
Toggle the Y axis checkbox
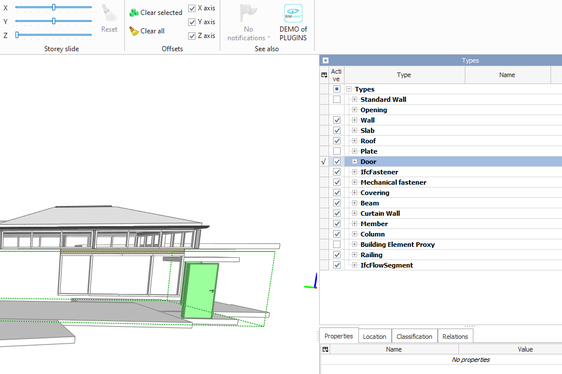point(192,22)
